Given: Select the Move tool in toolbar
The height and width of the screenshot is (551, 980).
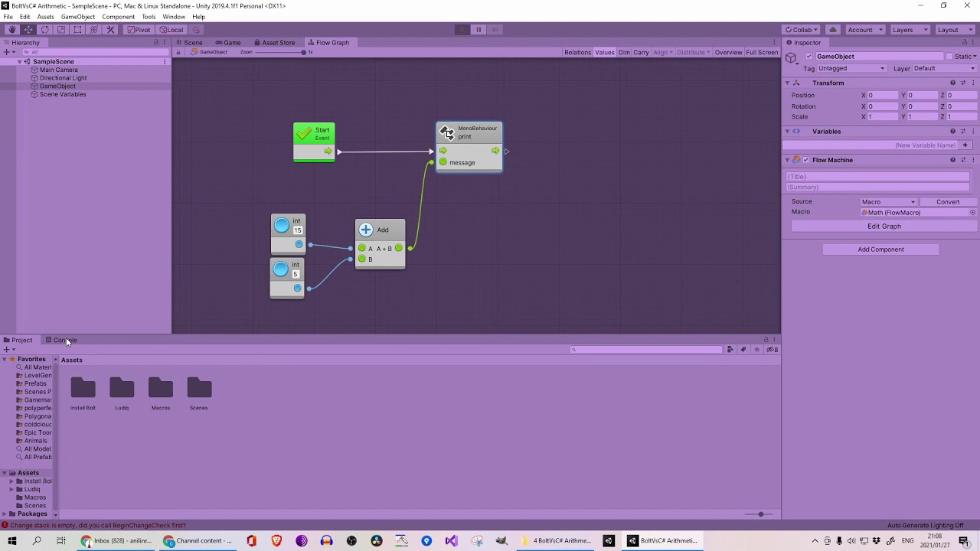Looking at the screenshot, I should coord(28,30).
